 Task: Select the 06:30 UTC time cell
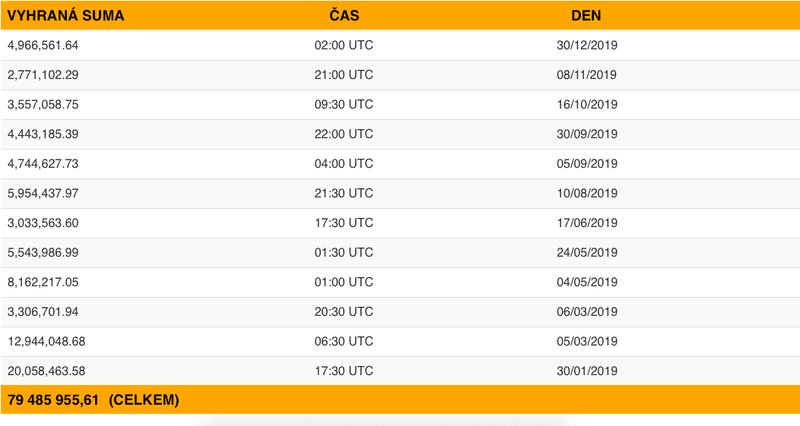pos(344,341)
